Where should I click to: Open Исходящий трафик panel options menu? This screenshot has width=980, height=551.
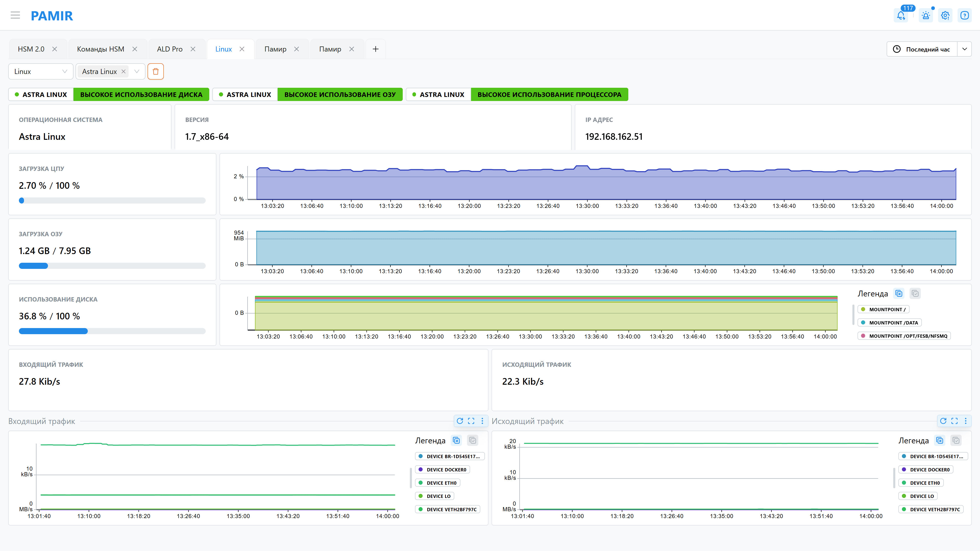click(965, 421)
